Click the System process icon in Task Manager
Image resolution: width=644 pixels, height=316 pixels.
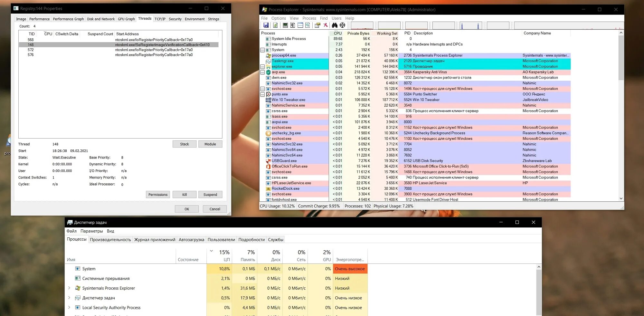point(78,269)
